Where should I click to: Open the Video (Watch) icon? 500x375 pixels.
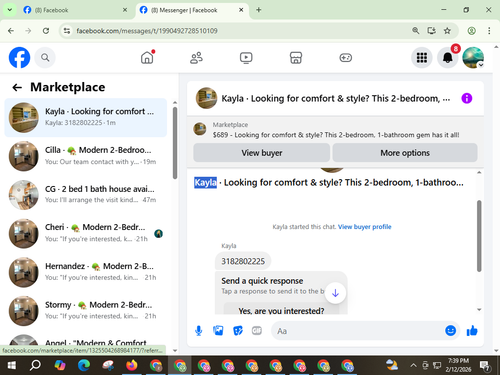[x=246, y=58]
